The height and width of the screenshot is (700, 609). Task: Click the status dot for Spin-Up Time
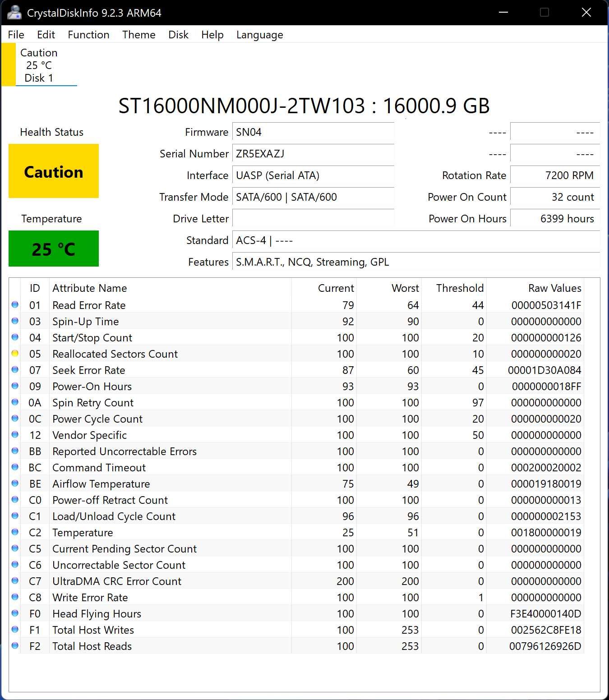15,321
